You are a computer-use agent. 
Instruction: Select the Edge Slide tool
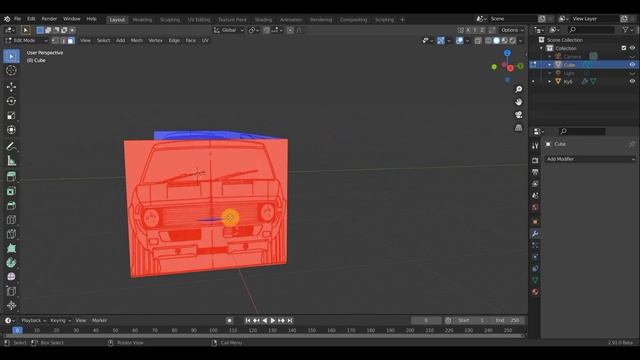tap(11, 291)
